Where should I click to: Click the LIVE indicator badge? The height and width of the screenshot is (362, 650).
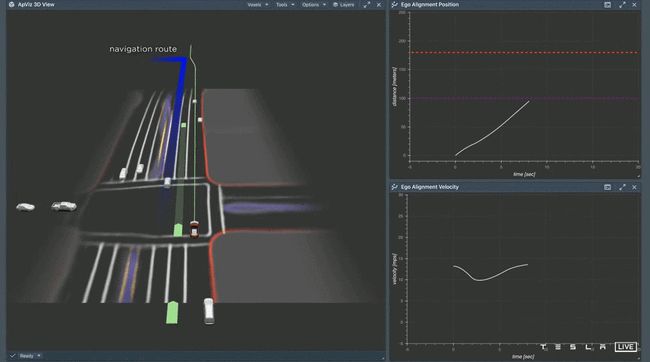coord(626,347)
